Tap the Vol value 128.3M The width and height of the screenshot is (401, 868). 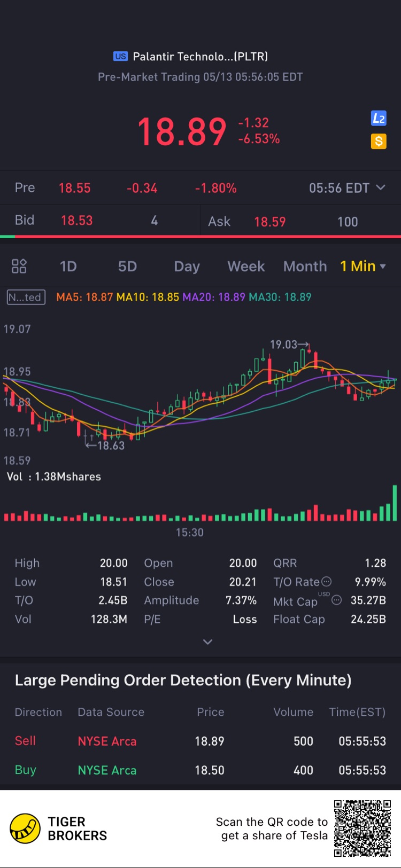tap(109, 619)
